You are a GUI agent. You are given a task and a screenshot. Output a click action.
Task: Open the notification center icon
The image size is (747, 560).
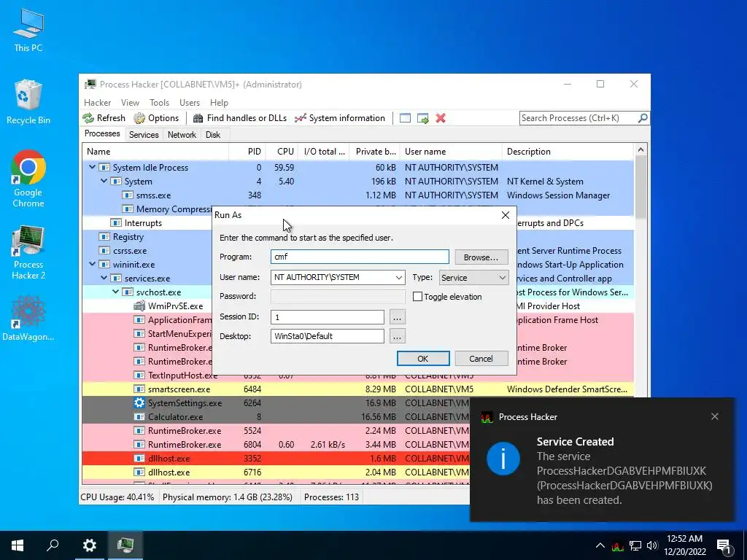pyautogui.click(x=724, y=546)
